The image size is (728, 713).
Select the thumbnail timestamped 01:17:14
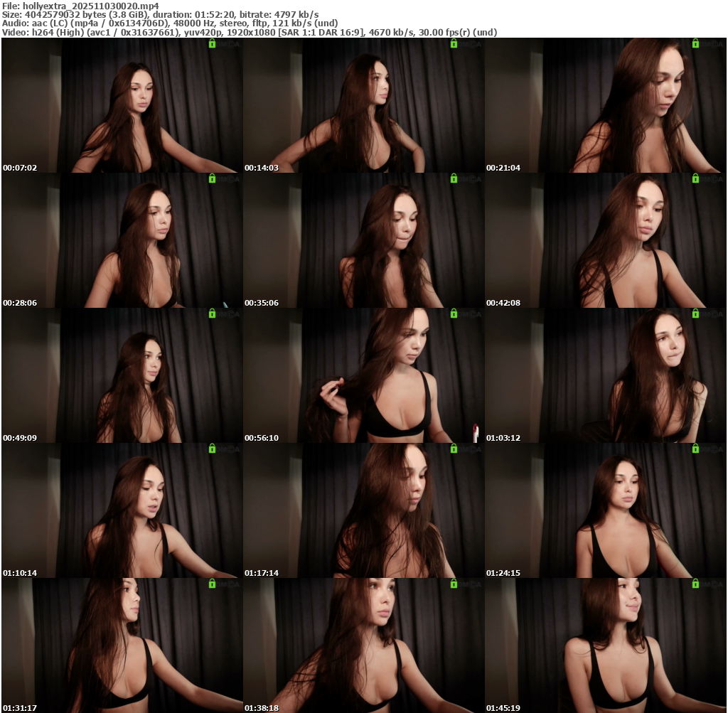pyautogui.click(x=363, y=510)
